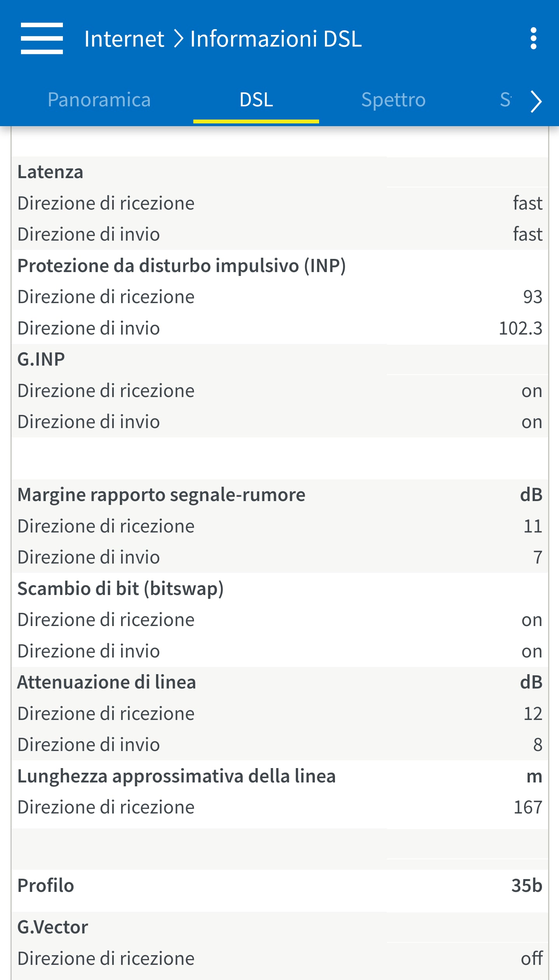Viewport: 559px width, 980px height.
Task: Tap Margine rapporto segnale-rumore heading
Action: pyautogui.click(x=161, y=495)
